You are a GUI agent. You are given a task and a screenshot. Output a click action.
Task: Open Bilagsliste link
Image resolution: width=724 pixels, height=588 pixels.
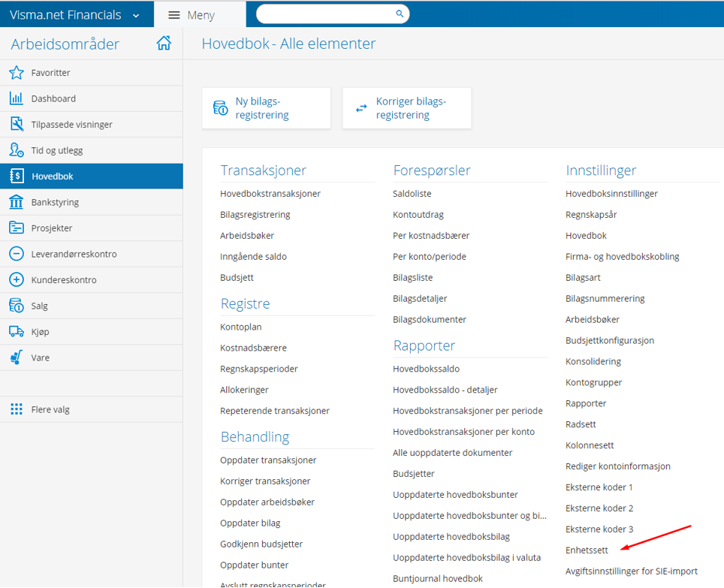click(x=412, y=277)
